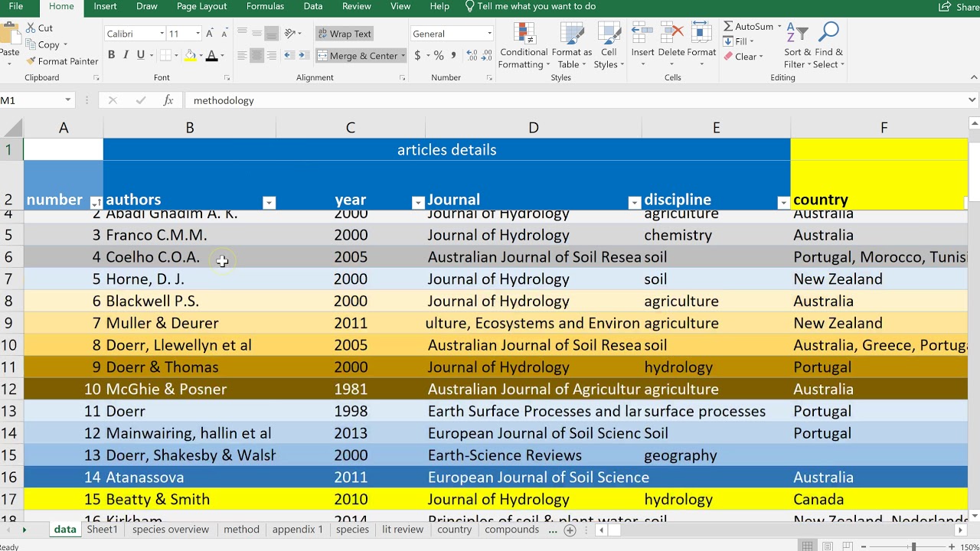Activate the Format Painter brush

coord(61,61)
